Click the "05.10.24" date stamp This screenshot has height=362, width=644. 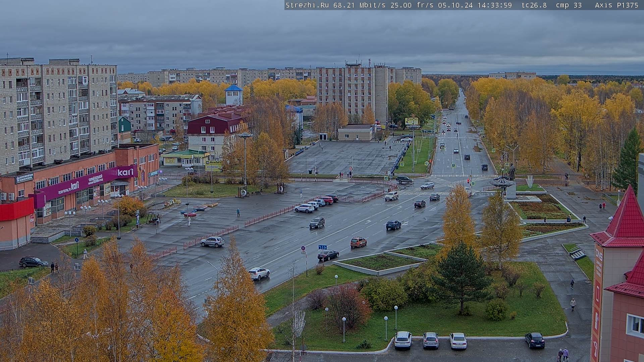click(x=455, y=5)
